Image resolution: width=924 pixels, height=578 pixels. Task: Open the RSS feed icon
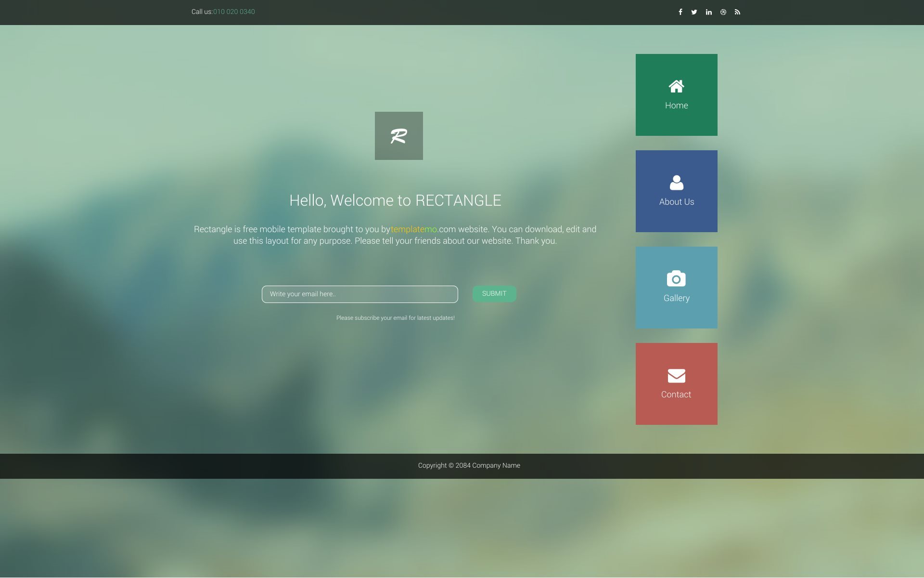coord(737,12)
